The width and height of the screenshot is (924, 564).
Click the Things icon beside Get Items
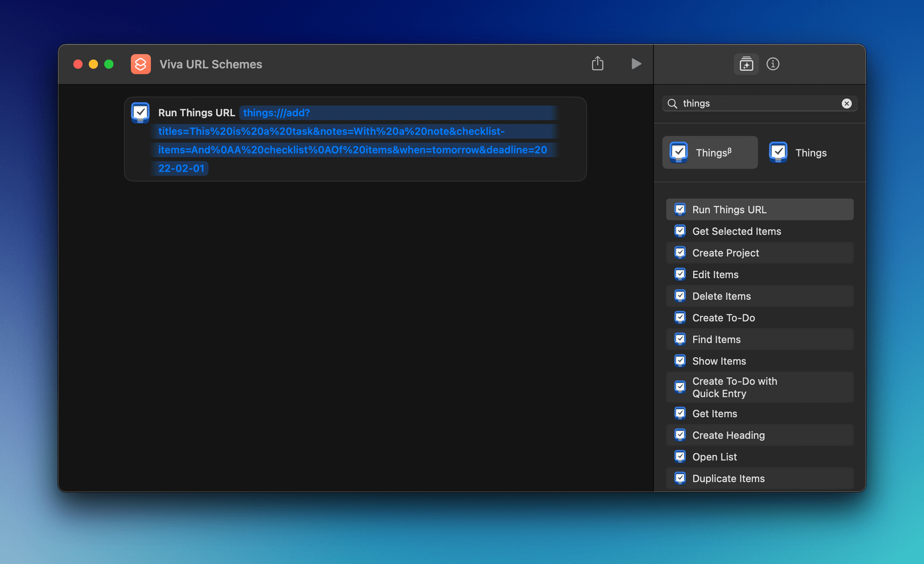(680, 413)
